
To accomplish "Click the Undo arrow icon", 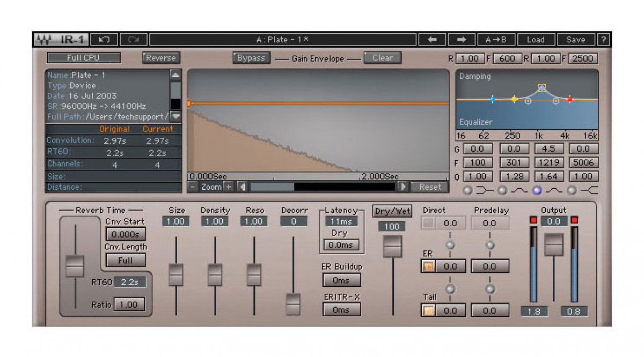I will coord(105,40).
